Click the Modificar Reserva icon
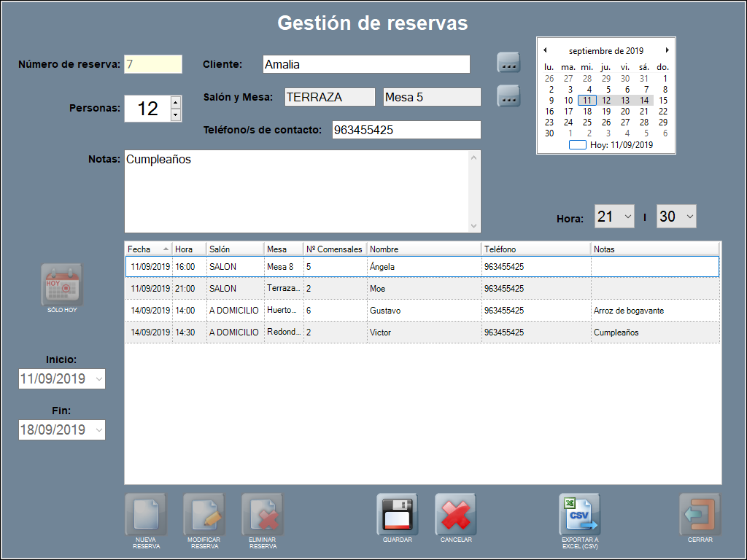The width and height of the screenshot is (747, 560). pos(204,516)
